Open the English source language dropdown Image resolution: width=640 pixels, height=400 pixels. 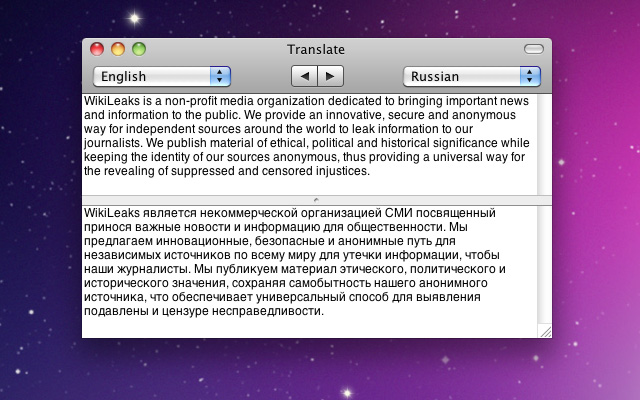tap(162, 76)
